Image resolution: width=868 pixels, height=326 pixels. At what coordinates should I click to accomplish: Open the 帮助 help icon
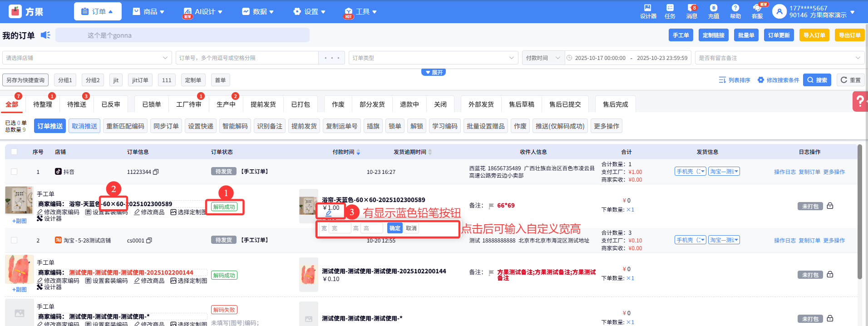tap(735, 11)
